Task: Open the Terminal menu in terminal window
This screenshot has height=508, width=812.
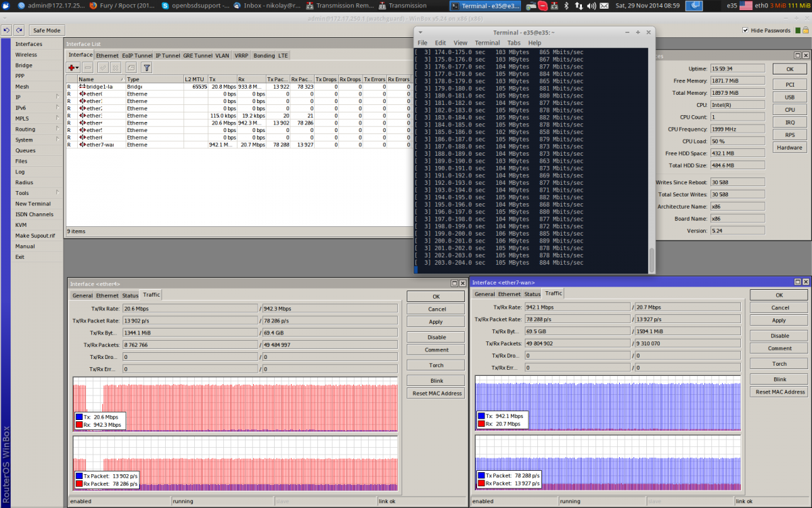Action: tap(487, 43)
